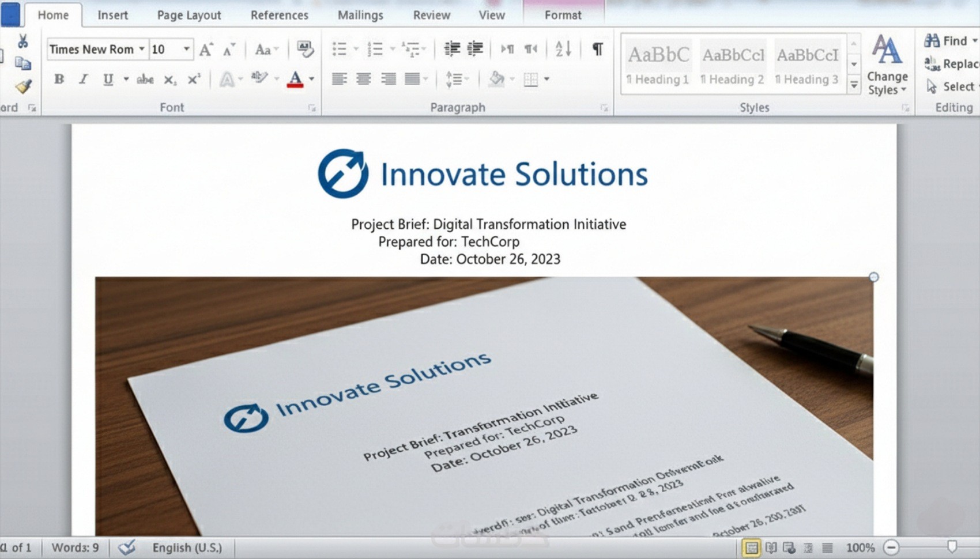Image resolution: width=980 pixels, height=559 pixels.
Task: Toggle Italic formatting
Action: pos(84,79)
